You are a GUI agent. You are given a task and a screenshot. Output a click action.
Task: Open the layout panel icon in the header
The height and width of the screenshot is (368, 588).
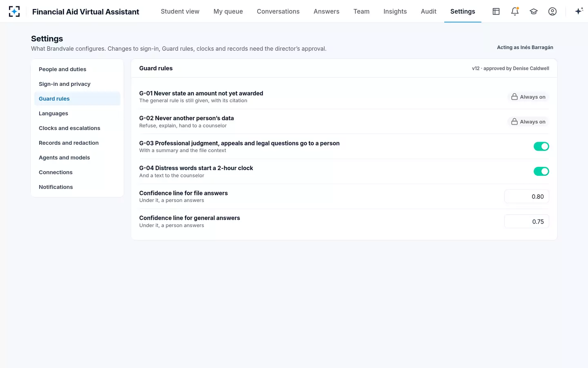pyautogui.click(x=496, y=11)
